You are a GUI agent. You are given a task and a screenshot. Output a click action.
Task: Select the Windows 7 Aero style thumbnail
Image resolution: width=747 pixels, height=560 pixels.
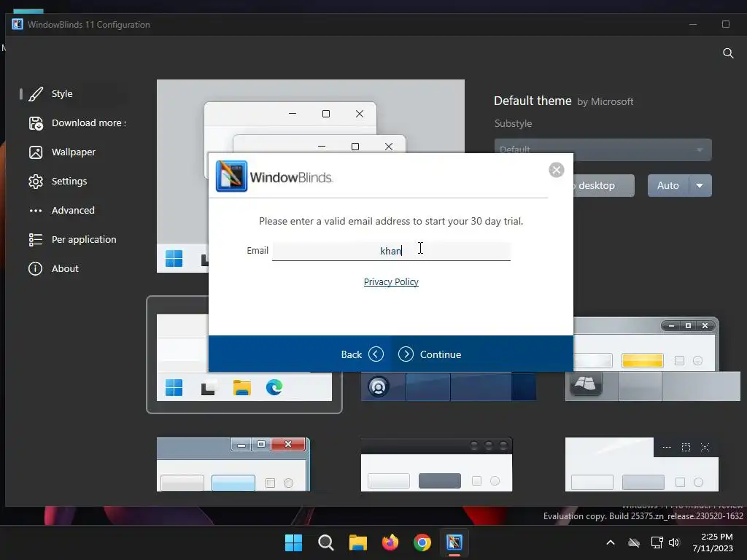tap(233, 464)
